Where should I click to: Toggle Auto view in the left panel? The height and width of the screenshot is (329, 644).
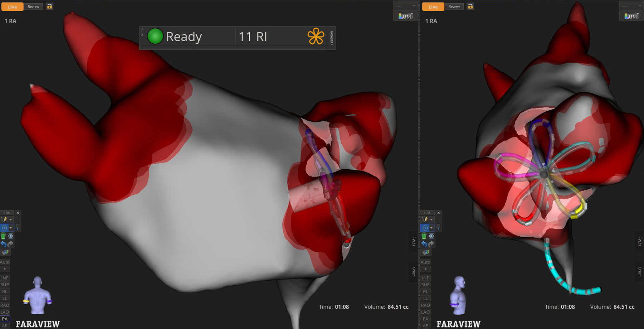[x=5, y=262]
